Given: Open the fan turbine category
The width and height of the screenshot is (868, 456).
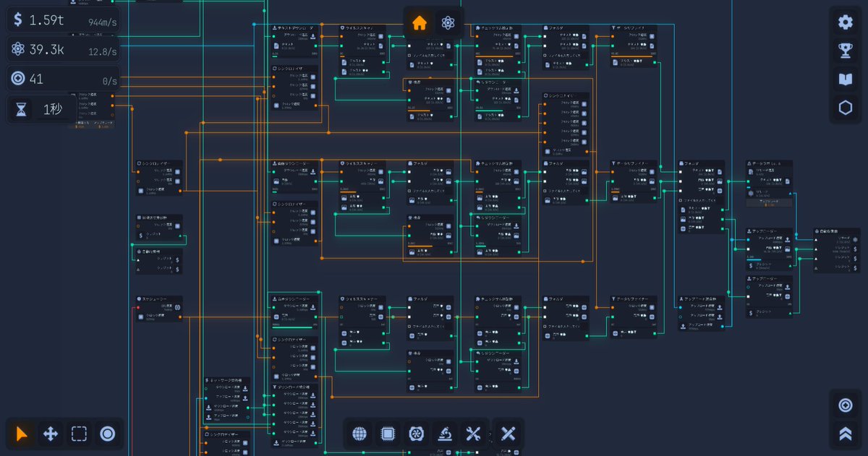Looking at the screenshot, I should click(x=416, y=434).
